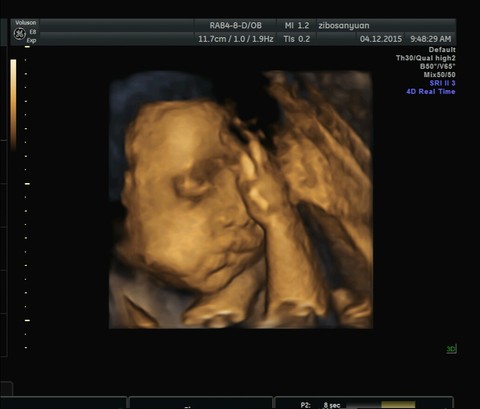Click the TIs 0.2 indicator
This screenshot has width=480, height=409.
(x=297, y=39)
